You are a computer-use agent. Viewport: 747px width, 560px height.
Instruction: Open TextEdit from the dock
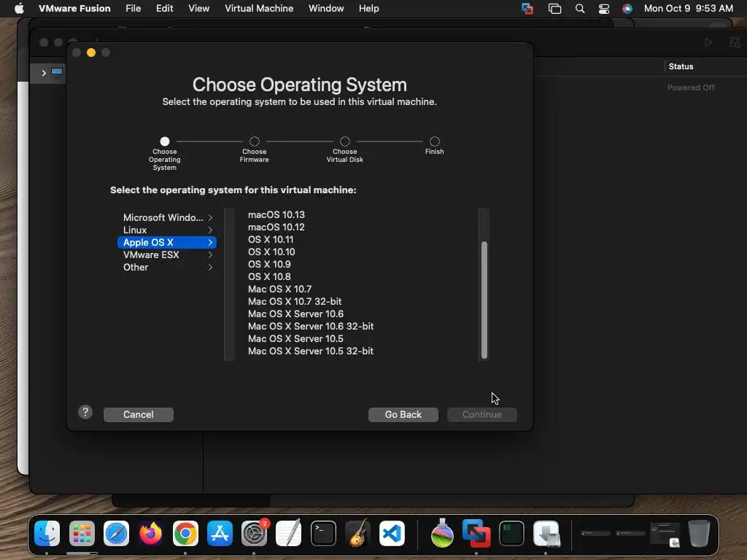[x=289, y=533]
